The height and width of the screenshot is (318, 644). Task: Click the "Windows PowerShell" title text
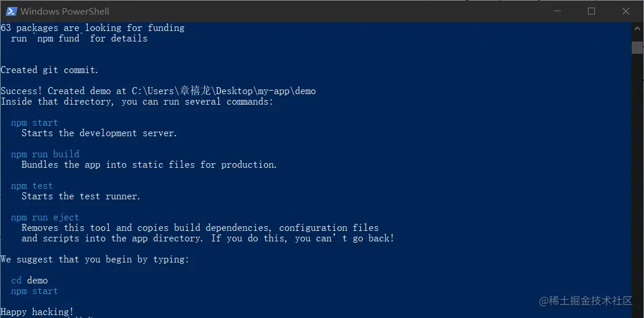(64, 11)
